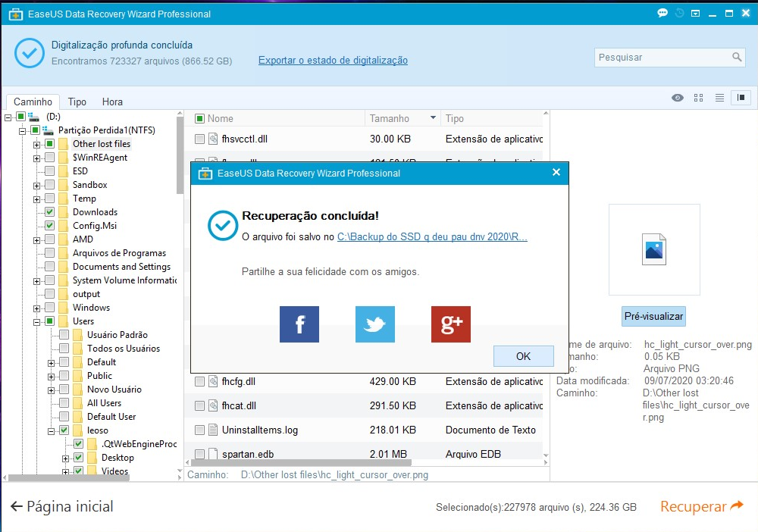Click the fhcat.dll file icon
This screenshot has height=532, width=758.
pyautogui.click(x=213, y=406)
